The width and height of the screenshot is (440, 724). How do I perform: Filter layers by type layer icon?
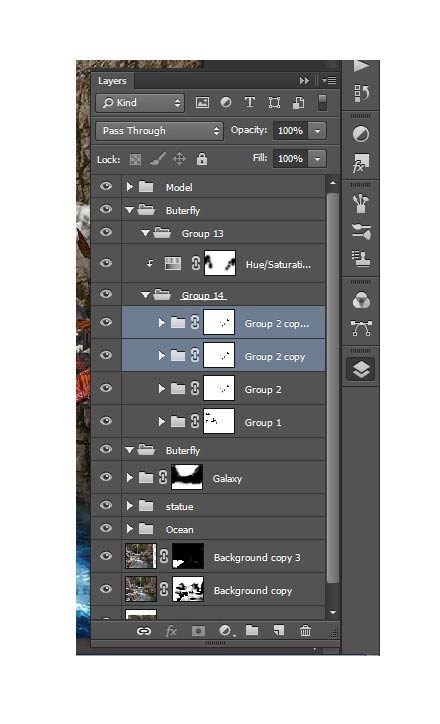[250, 103]
